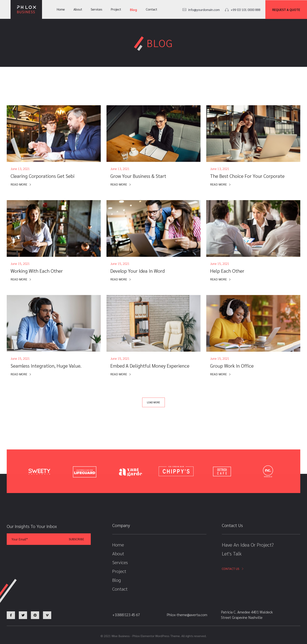Image resolution: width=307 pixels, height=644 pixels.
Task: Open the Vimeo social icon in footer
Action: [x=47, y=615]
